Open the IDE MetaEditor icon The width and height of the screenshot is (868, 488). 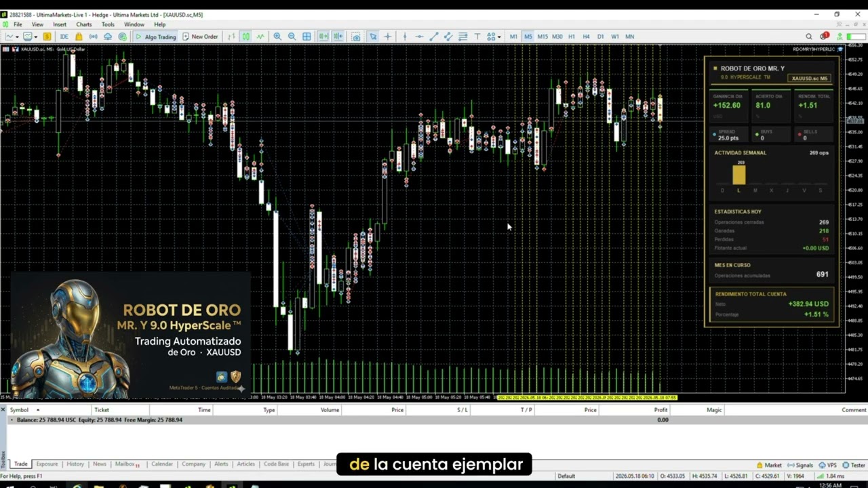(64, 37)
